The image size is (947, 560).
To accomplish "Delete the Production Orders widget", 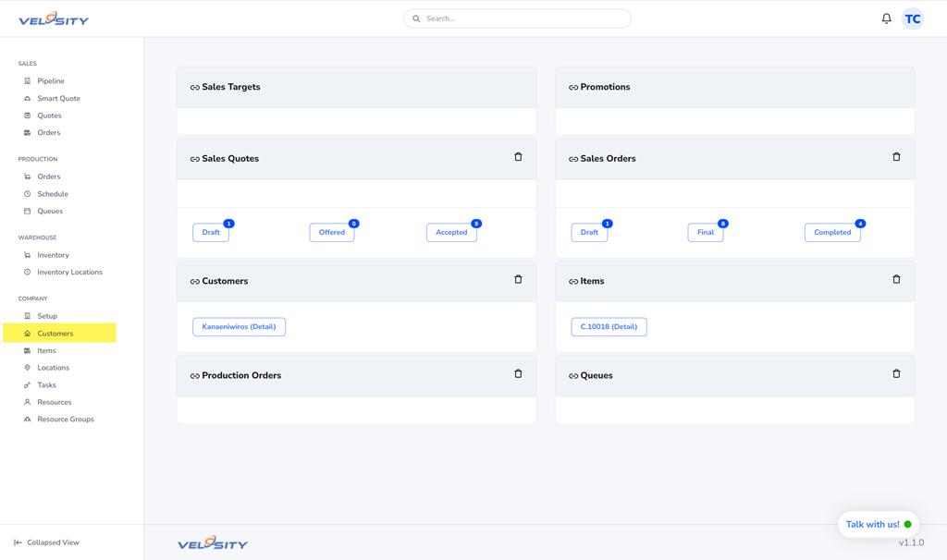I will [518, 374].
